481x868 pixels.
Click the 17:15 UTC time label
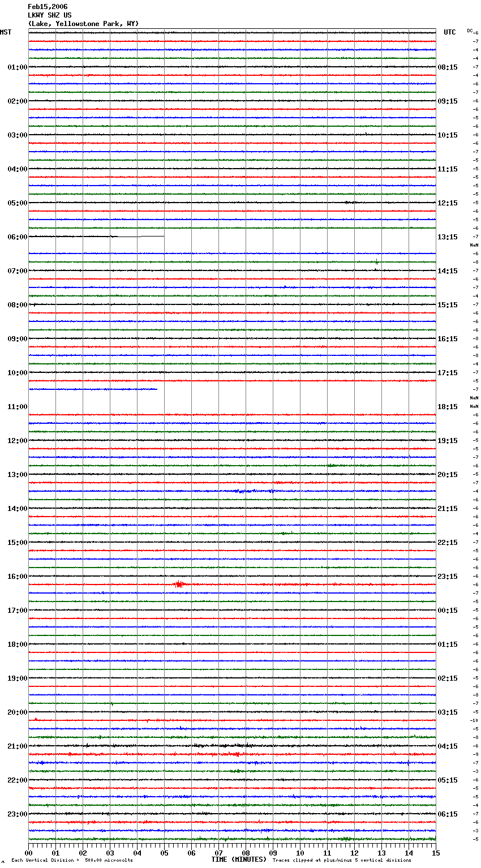[448, 373]
